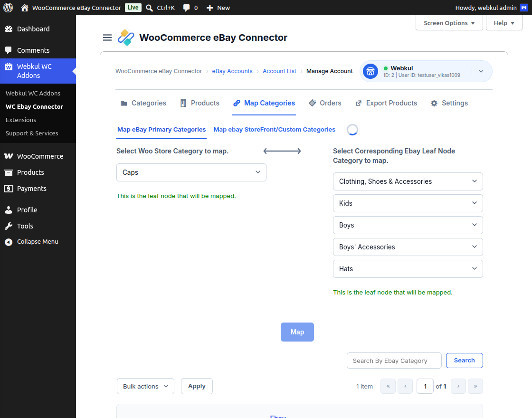Follow the Account List breadcrumb link
532x418 pixels.
[279, 71]
